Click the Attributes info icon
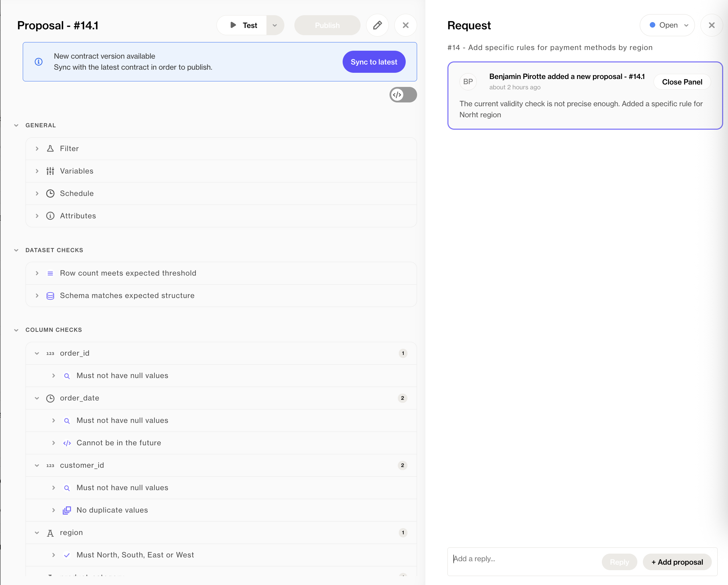 [x=50, y=216]
